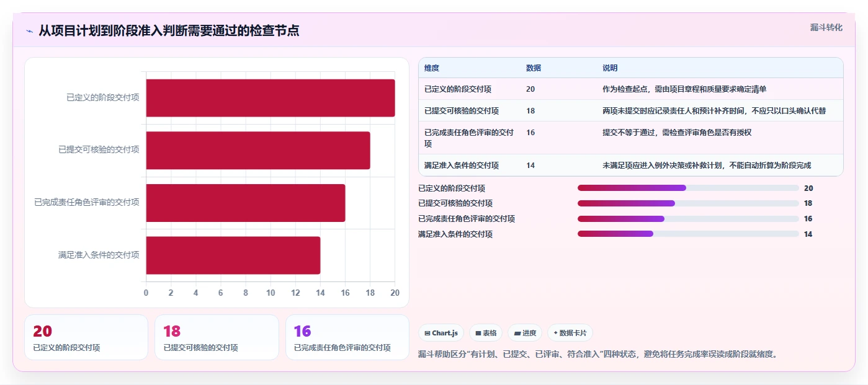868x385 pixels.
Task: Click the progress bar showing 14
Action: [x=688, y=234]
